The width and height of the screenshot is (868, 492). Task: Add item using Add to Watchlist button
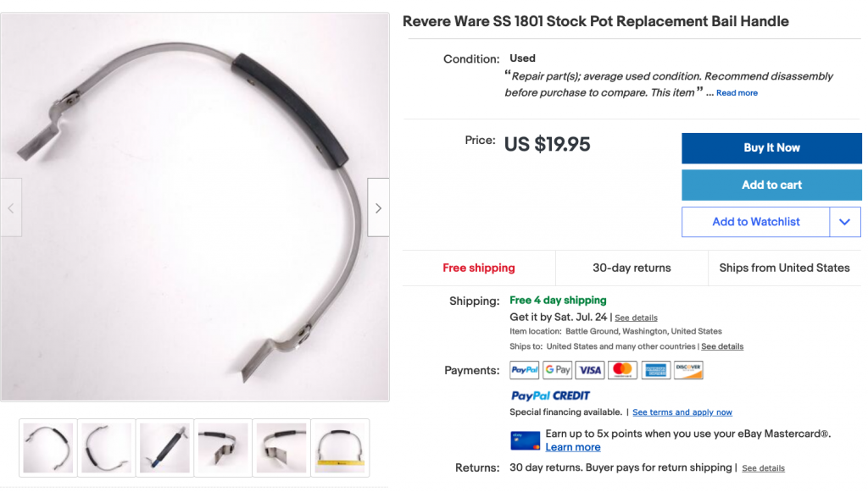pyautogui.click(x=755, y=222)
